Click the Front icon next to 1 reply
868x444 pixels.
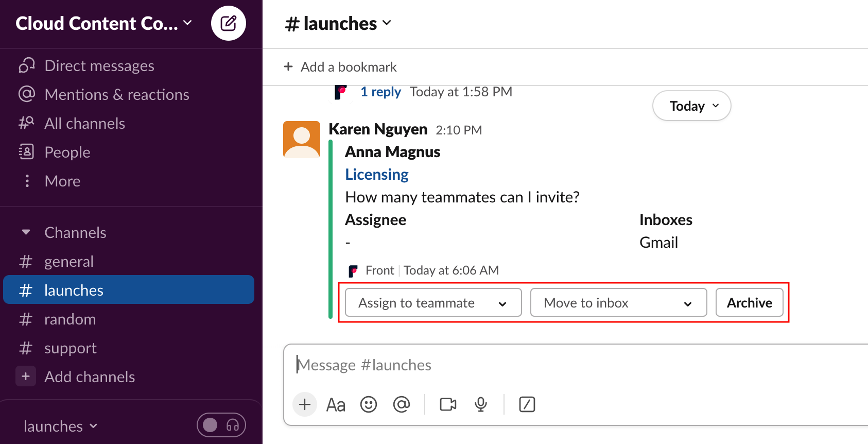pyautogui.click(x=340, y=92)
